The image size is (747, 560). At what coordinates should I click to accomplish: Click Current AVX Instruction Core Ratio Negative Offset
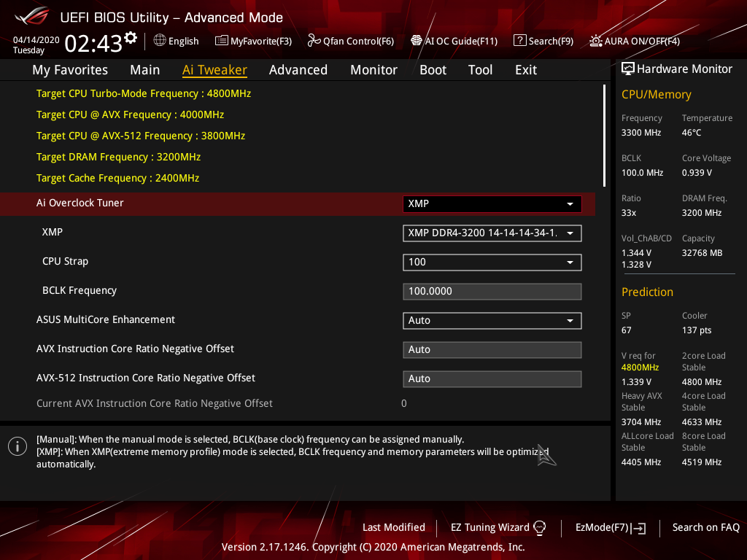click(155, 403)
